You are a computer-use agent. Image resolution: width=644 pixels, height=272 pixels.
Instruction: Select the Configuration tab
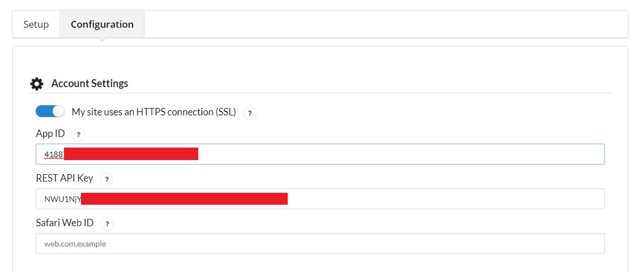point(102,24)
